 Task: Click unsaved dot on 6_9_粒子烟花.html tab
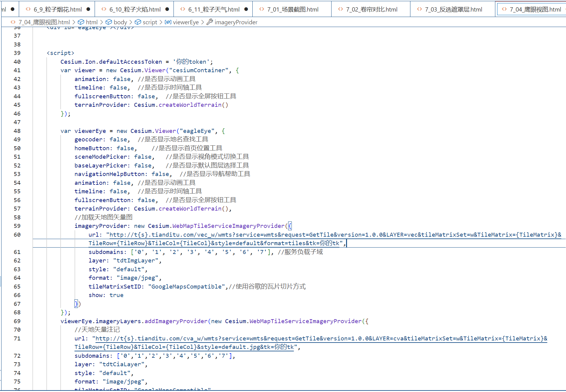(x=88, y=9)
